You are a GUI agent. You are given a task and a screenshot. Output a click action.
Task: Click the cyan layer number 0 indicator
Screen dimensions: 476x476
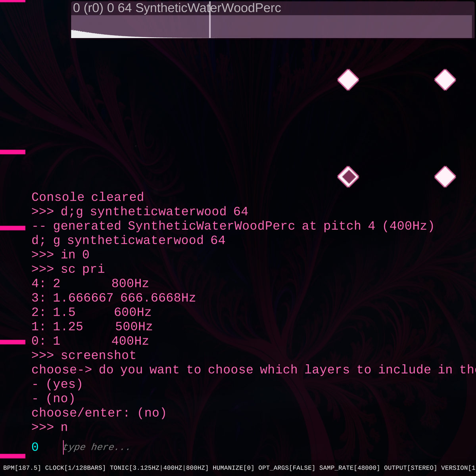pyautogui.click(x=35, y=447)
